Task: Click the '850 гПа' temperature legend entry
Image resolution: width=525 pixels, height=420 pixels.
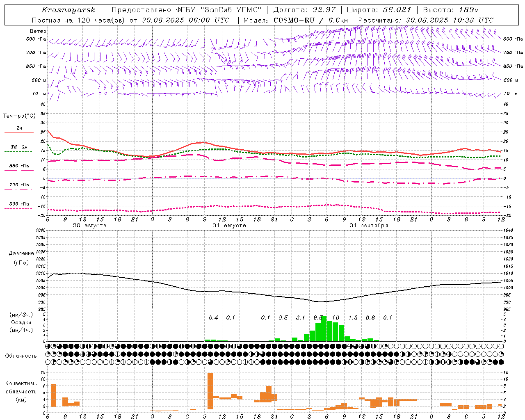Action: tap(19, 166)
